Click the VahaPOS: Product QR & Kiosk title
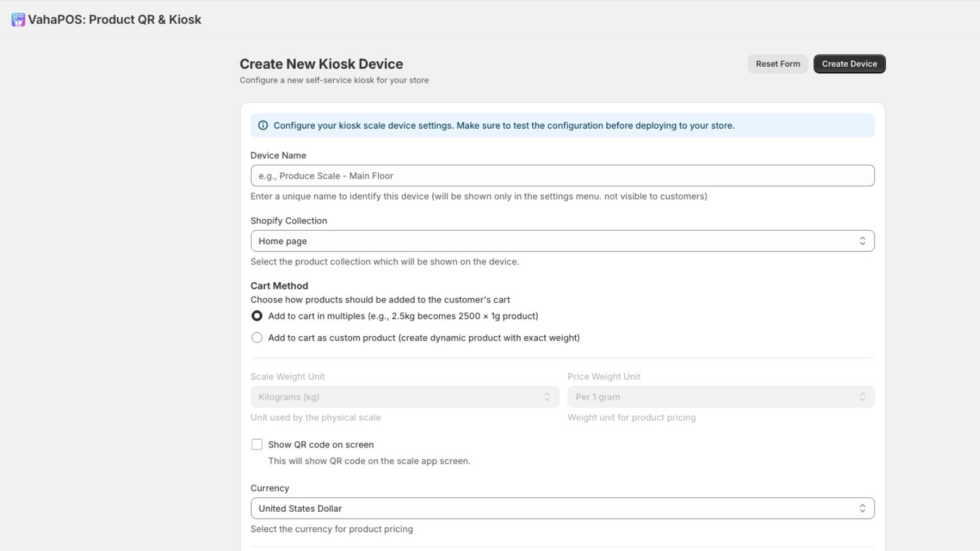This screenshot has height=551, width=980. click(114, 19)
